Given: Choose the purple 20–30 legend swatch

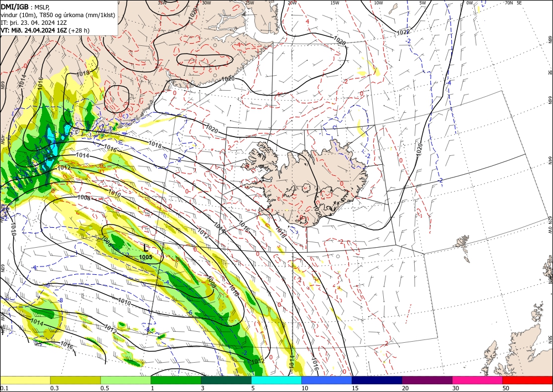Looking at the screenshot, I should pos(427,380).
